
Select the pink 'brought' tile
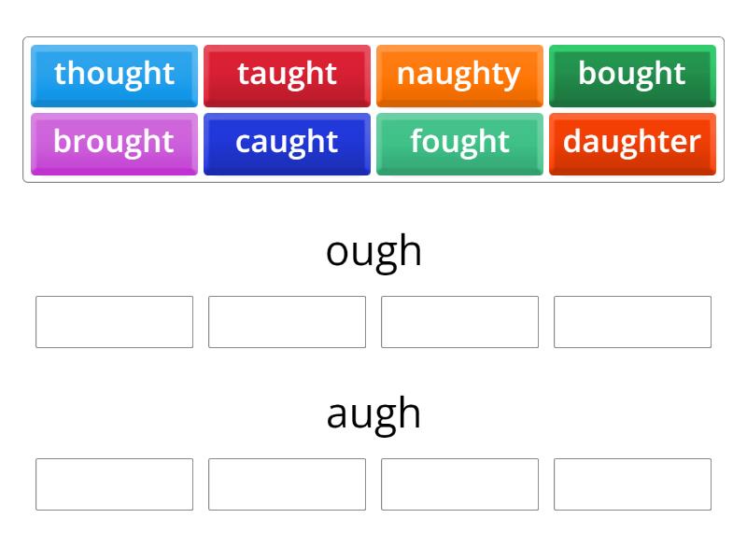tap(114, 142)
